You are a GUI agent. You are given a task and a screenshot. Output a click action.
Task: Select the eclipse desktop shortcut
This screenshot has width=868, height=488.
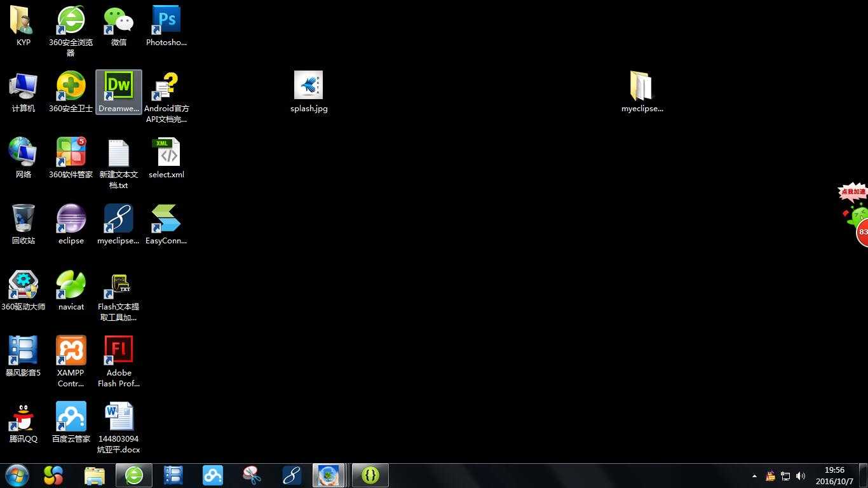[71, 224]
